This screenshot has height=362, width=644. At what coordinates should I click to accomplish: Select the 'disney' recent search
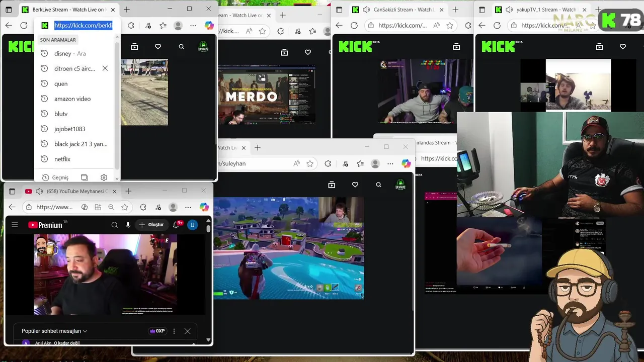click(75, 53)
